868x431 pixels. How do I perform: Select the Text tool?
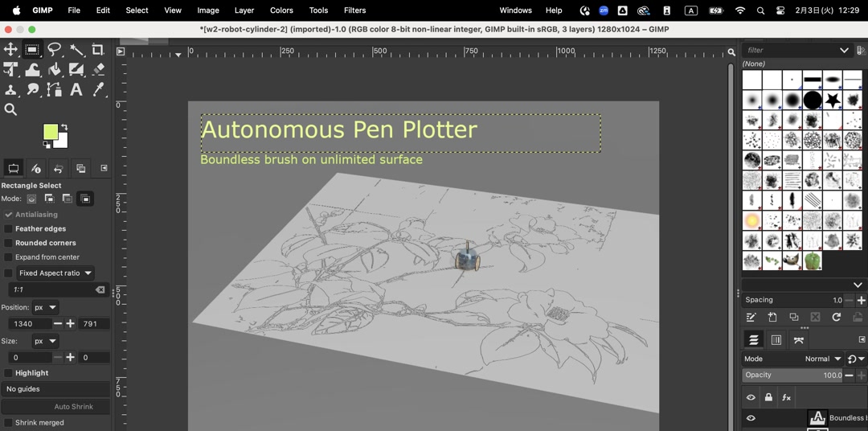coord(76,89)
